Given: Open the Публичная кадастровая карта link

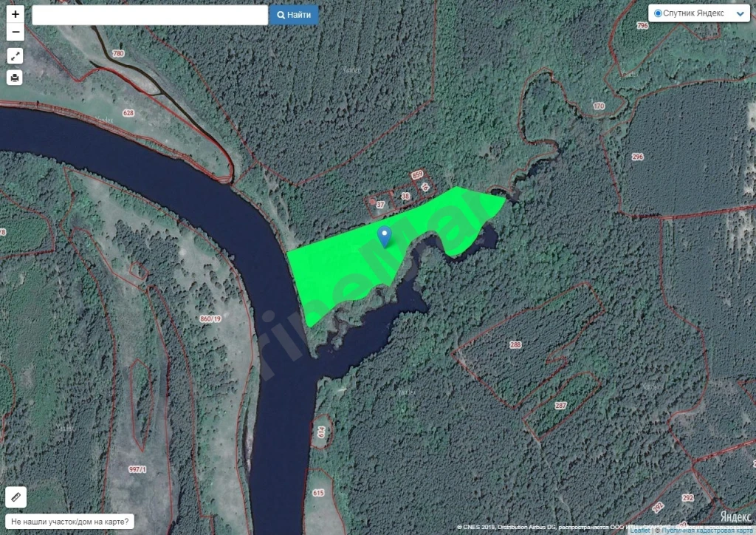Looking at the screenshot, I should point(707,531).
